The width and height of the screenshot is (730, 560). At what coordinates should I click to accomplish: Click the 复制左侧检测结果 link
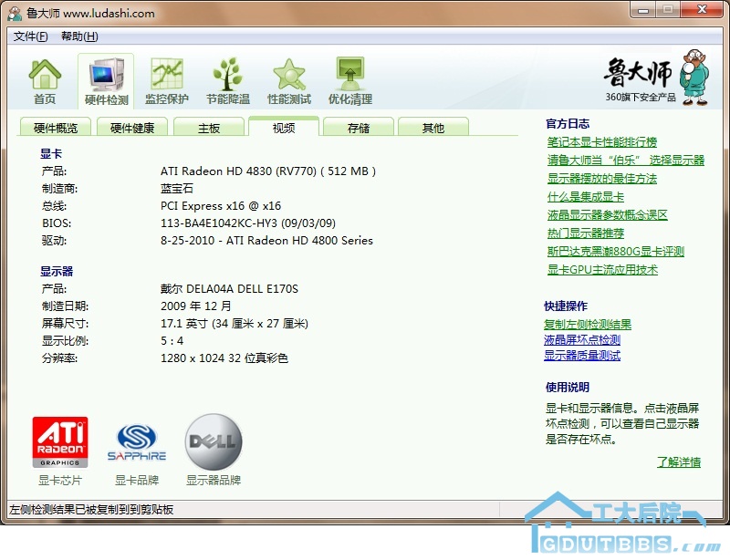588,325
